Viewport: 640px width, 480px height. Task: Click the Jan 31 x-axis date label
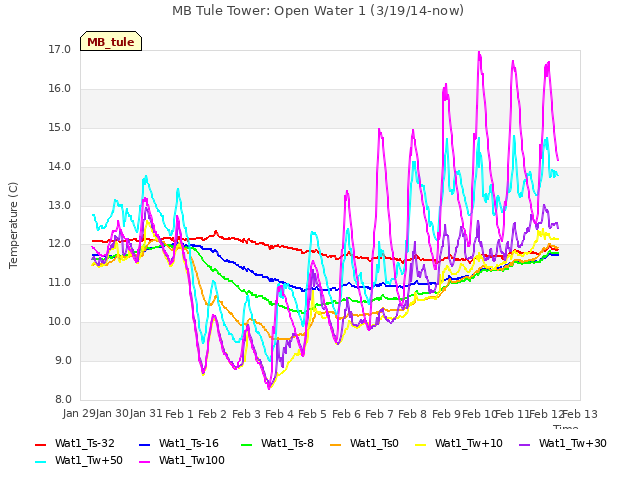coord(146,414)
